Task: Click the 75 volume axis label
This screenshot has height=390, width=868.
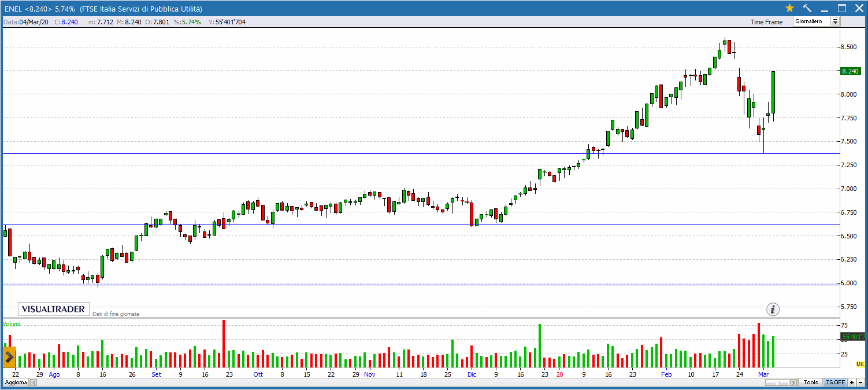Action: coord(844,326)
